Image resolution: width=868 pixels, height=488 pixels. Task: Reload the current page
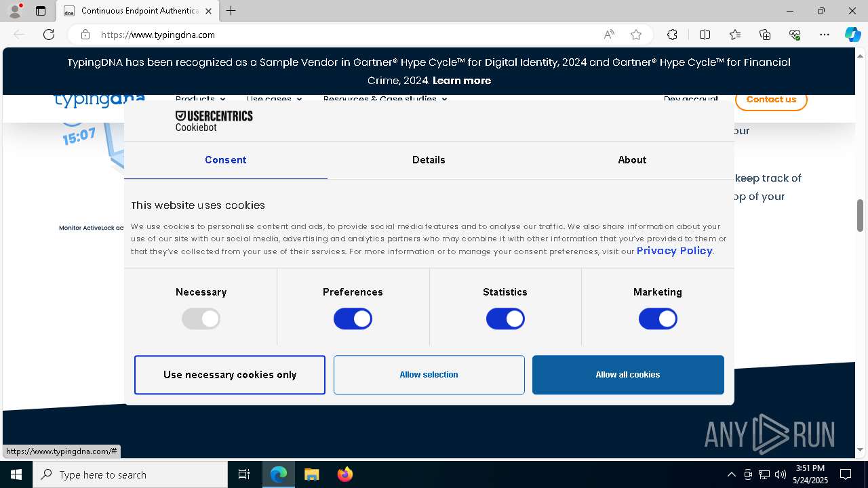(x=49, y=35)
